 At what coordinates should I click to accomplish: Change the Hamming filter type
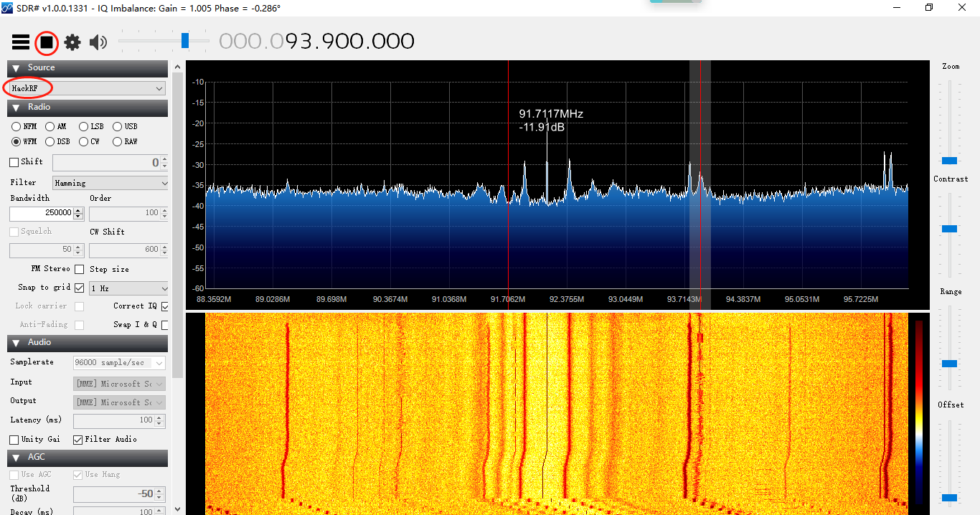point(110,182)
